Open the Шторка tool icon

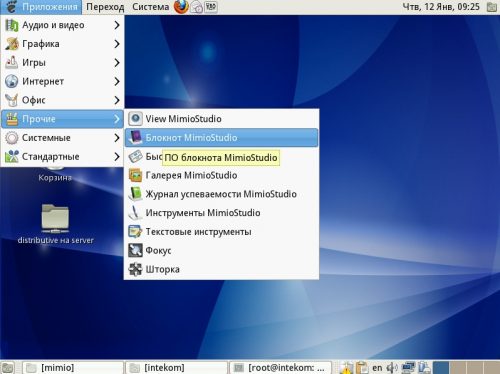click(x=135, y=269)
